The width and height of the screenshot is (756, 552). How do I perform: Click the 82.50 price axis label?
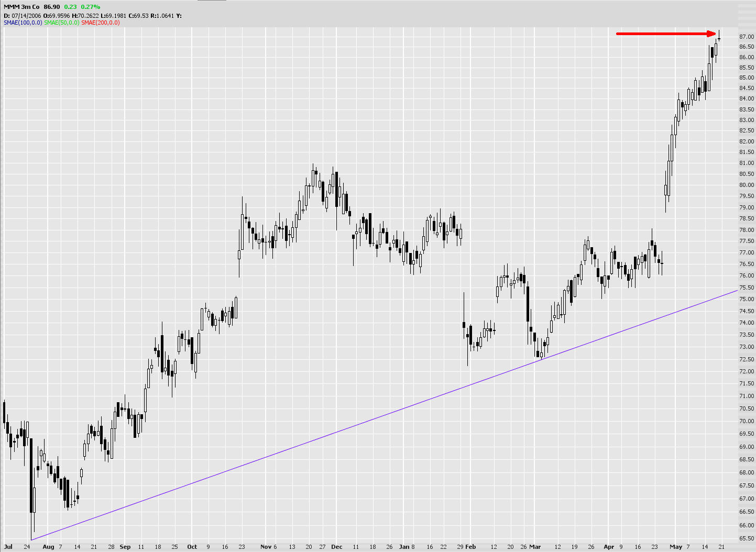747,131
